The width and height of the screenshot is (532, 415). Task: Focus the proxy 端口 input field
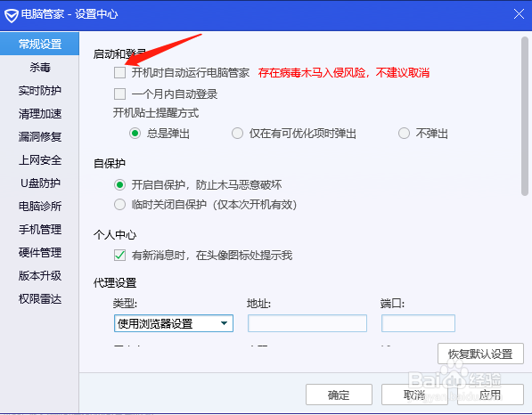418,323
